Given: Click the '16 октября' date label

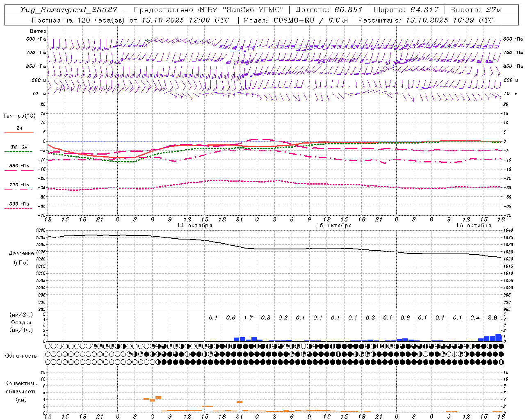Looking at the screenshot, I should [473, 226].
